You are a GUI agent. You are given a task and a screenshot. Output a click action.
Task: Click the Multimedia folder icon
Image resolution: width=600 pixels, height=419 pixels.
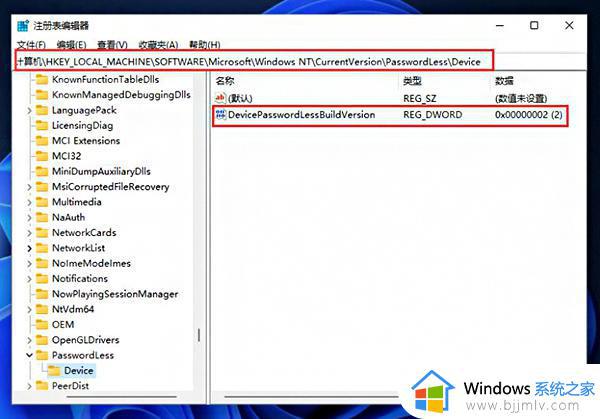coord(42,202)
